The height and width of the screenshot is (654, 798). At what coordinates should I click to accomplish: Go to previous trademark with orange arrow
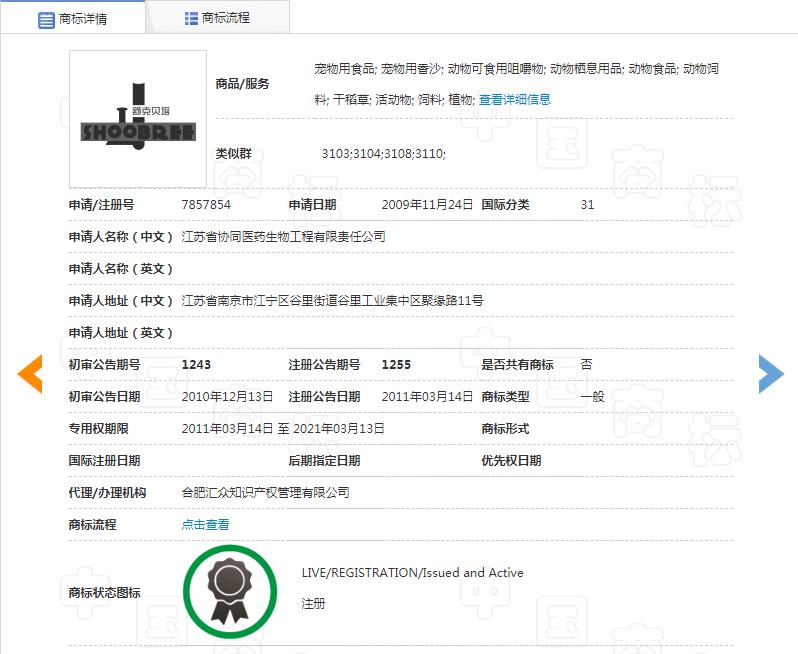[30, 374]
